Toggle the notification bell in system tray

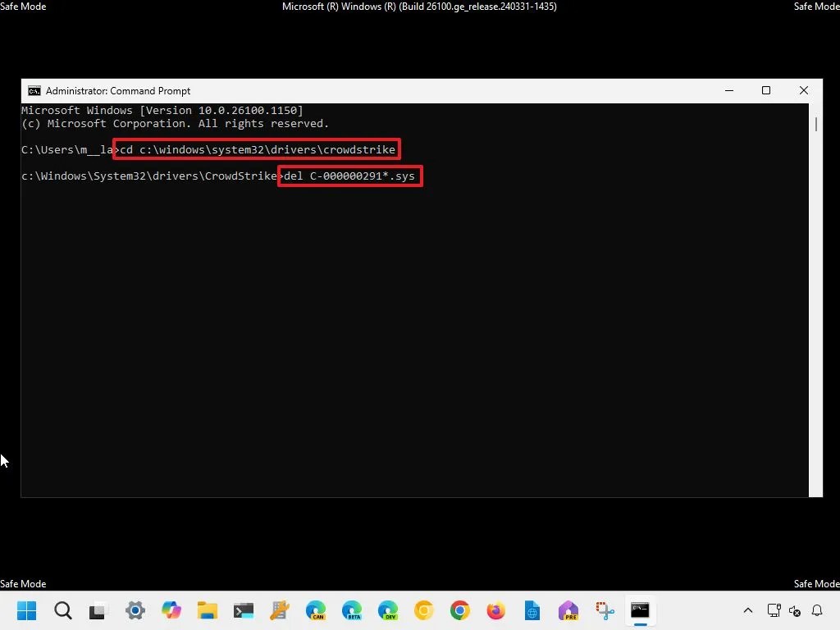click(x=818, y=612)
